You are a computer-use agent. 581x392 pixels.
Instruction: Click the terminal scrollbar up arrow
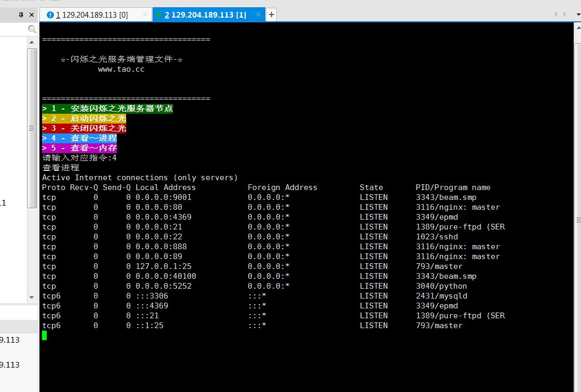point(578,29)
